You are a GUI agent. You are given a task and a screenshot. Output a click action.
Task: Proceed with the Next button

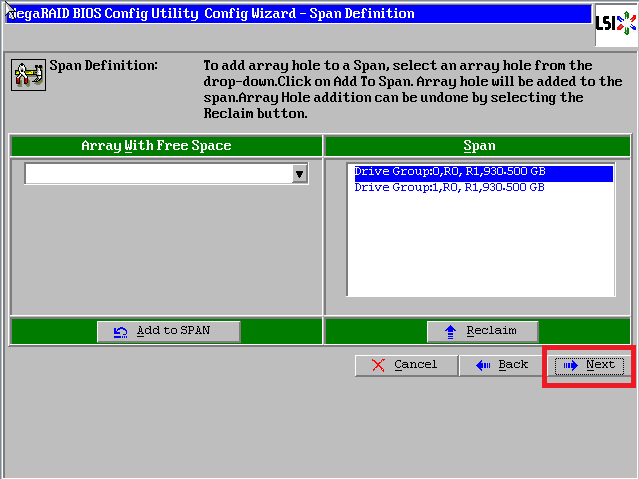click(589, 365)
